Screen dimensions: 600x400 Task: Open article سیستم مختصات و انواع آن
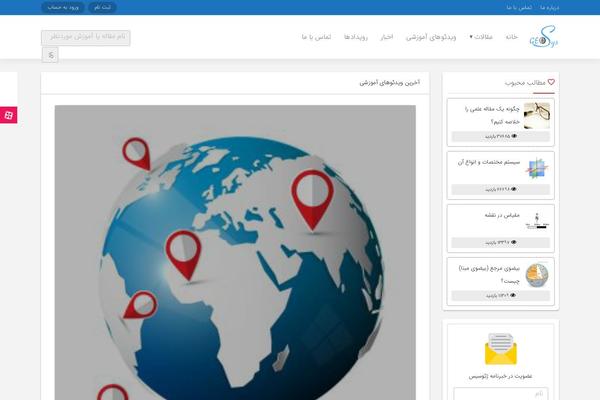coord(489,162)
